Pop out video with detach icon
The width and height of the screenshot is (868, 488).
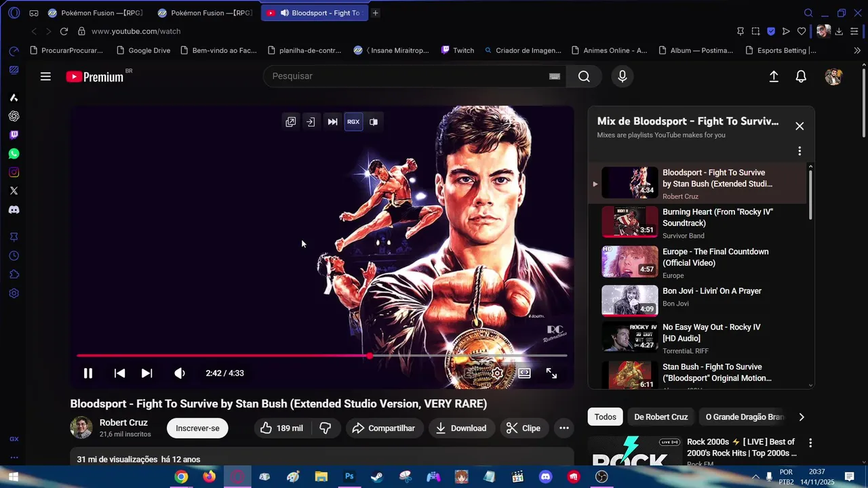[x=290, y=122]
